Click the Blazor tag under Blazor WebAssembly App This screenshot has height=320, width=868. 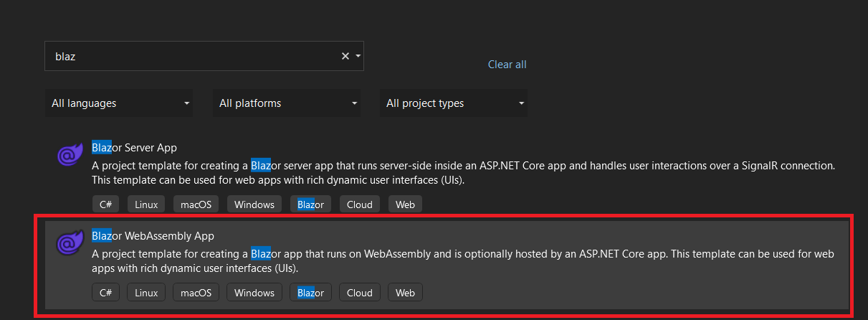pos(311,293)
